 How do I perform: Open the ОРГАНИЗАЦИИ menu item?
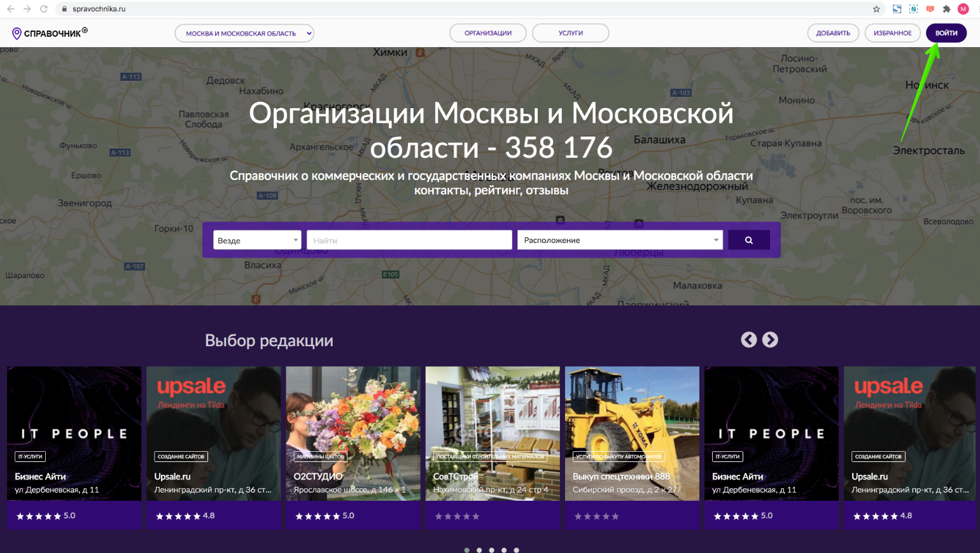tap(488, 33)
